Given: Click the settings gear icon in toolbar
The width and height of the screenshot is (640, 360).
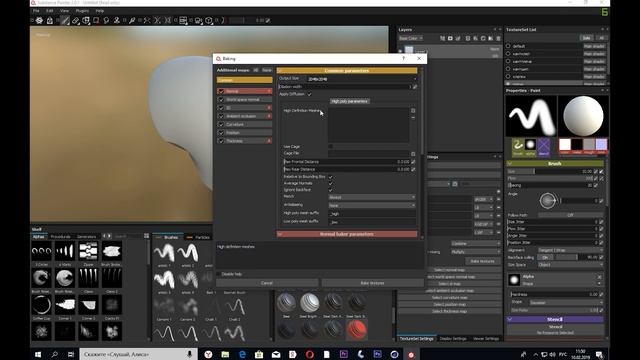Looking at the screenshot, I should (39, 20).
